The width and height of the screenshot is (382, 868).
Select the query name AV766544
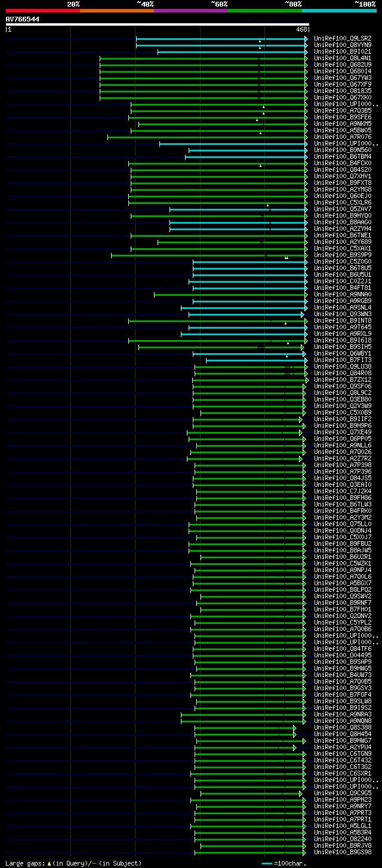pos(23,19)
